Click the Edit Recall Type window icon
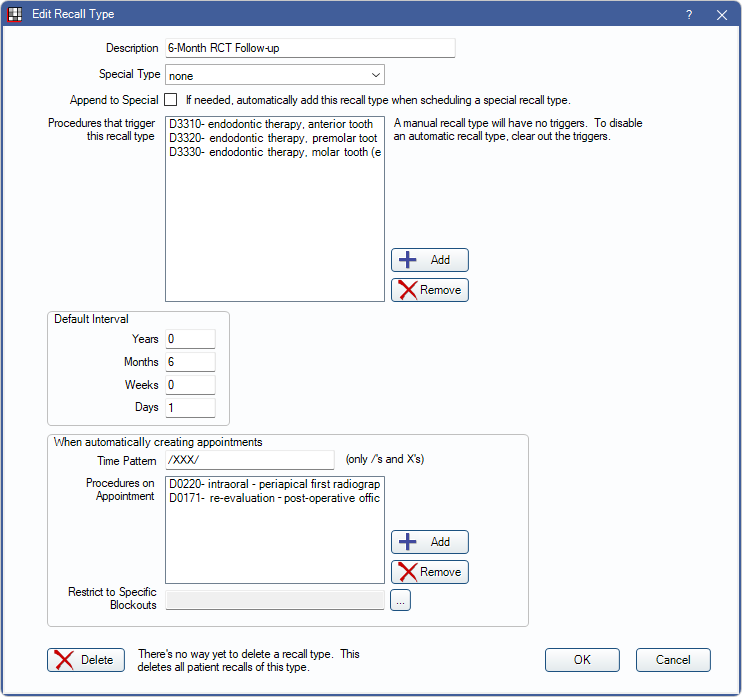742x697 pixels. [x=15, y=15]
